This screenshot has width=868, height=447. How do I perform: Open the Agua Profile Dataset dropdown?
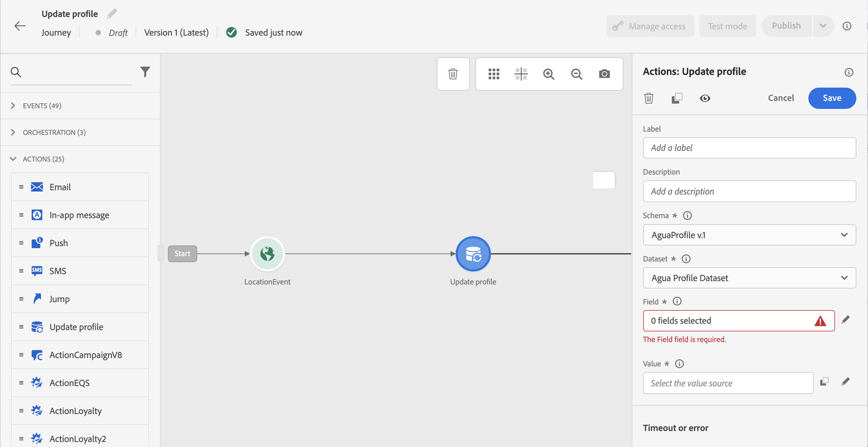point(749,278)
